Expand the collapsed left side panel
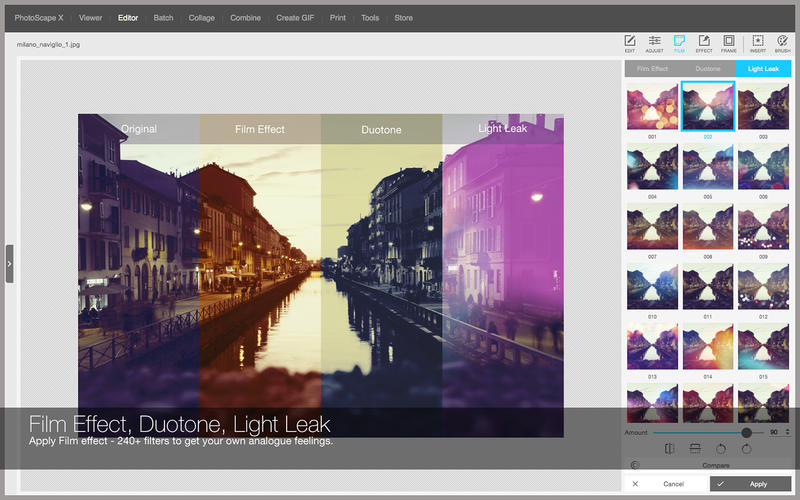800x500 pixels. pos(9,264)
